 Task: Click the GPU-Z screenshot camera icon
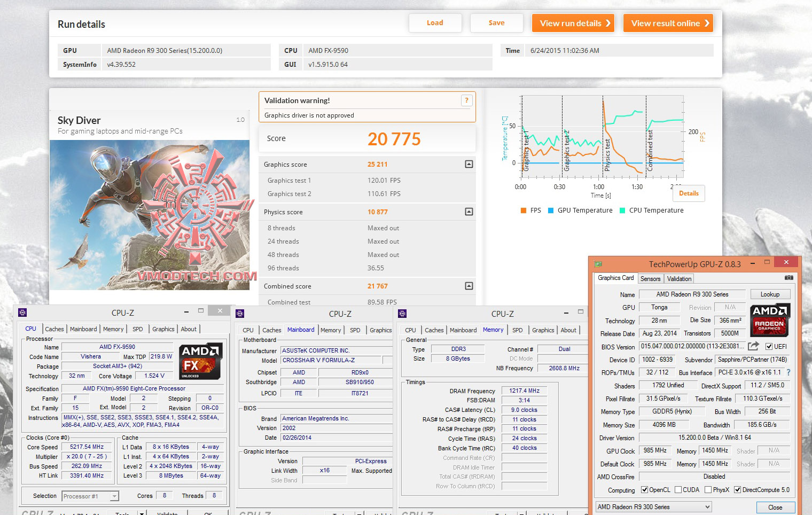[788, 278]
